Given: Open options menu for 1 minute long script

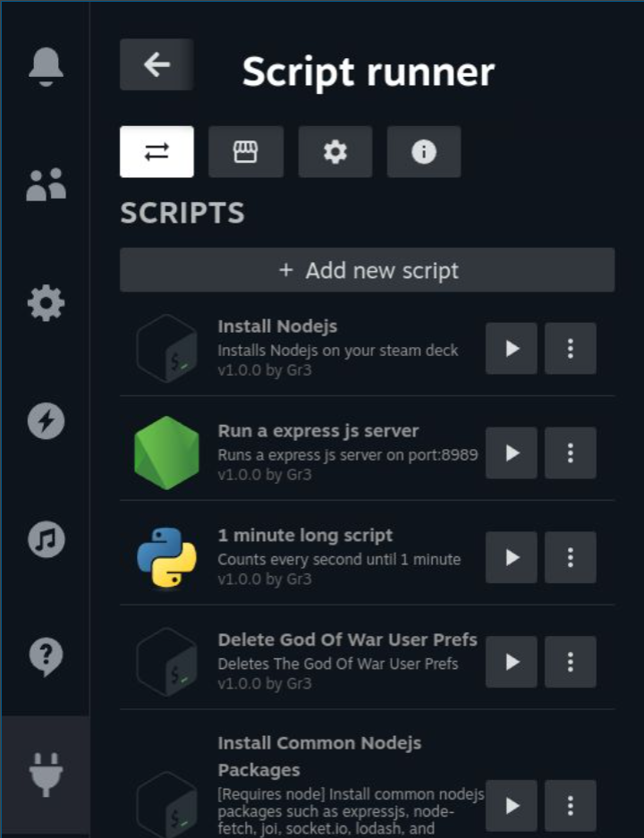Looking at the screenshot, I should pos(571,557).
